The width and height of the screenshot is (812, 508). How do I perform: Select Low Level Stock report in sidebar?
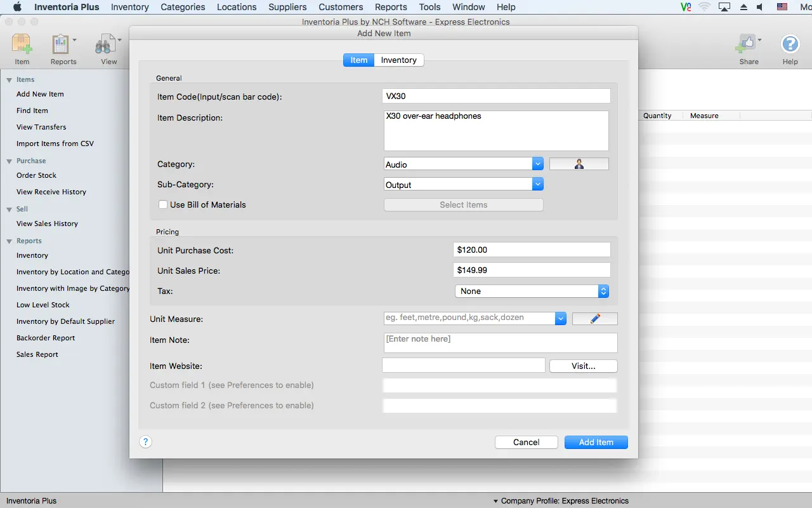pyautogui.click(x=43, y=305)
